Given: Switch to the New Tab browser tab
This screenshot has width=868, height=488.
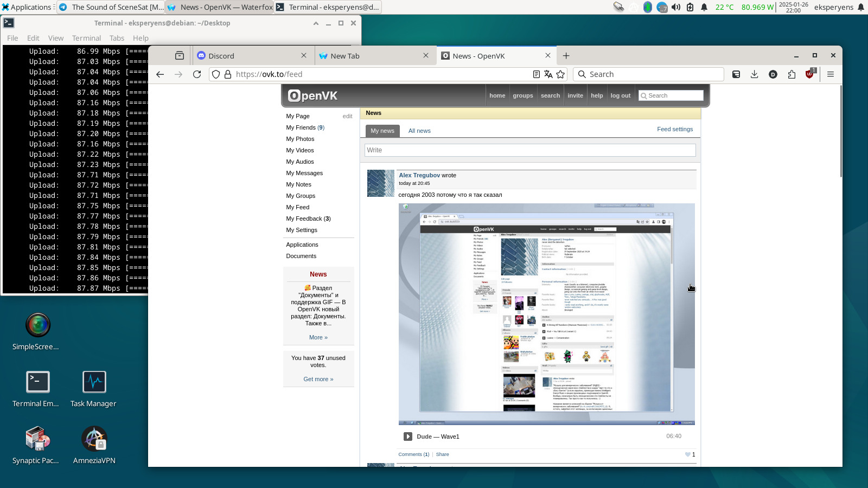Looking at the screenshot, I should [374, 56].
